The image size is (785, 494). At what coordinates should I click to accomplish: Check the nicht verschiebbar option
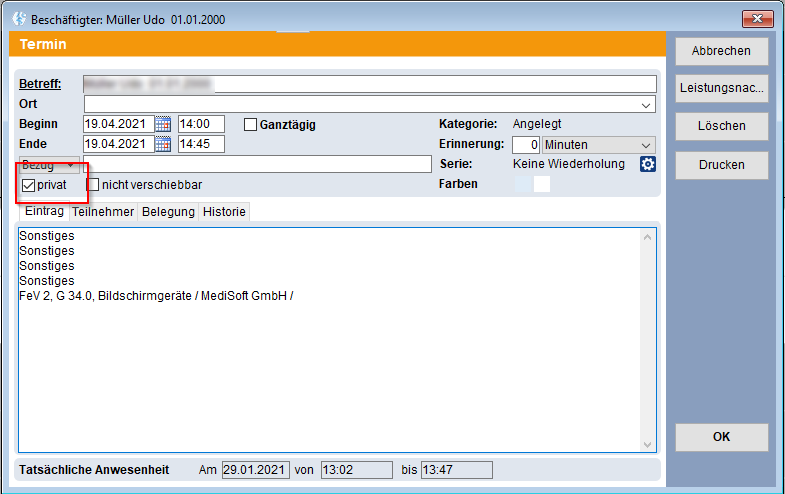pyautogui.click(x=93, y=185)
